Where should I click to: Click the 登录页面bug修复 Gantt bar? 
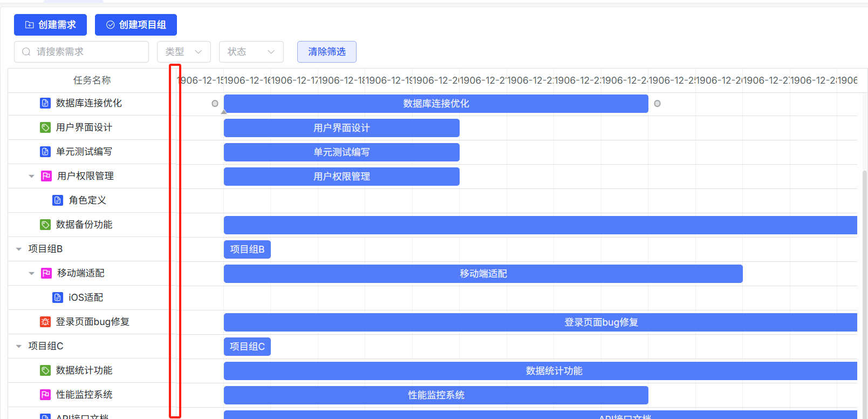[x=541, y=322]
